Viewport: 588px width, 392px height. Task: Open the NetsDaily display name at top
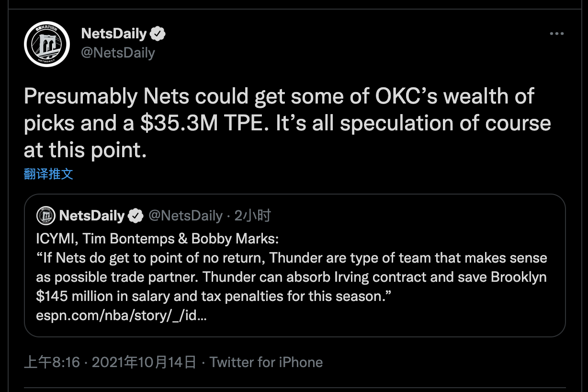click(114, 34)
